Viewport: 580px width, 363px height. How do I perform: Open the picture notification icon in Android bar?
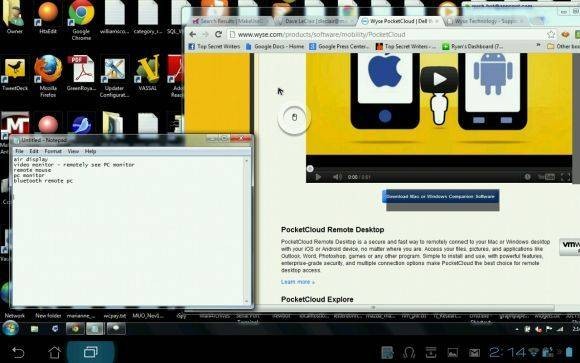pos(453,353)
